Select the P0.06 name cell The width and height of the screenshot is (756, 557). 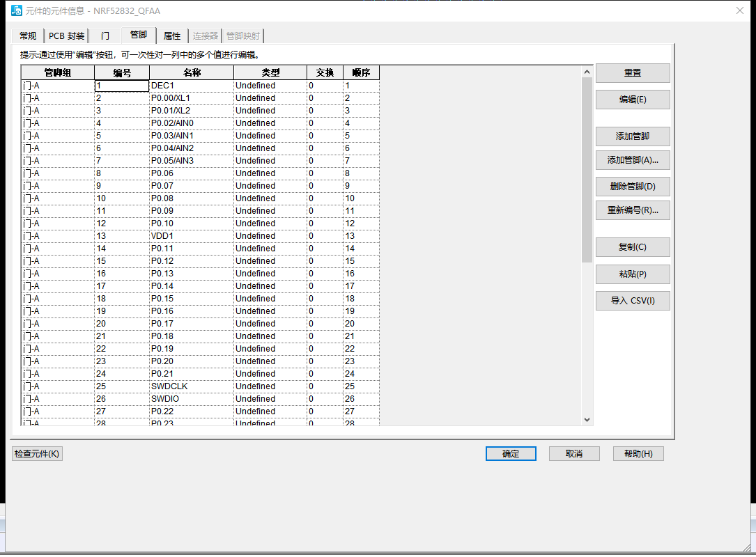click(x=192, y=173)
